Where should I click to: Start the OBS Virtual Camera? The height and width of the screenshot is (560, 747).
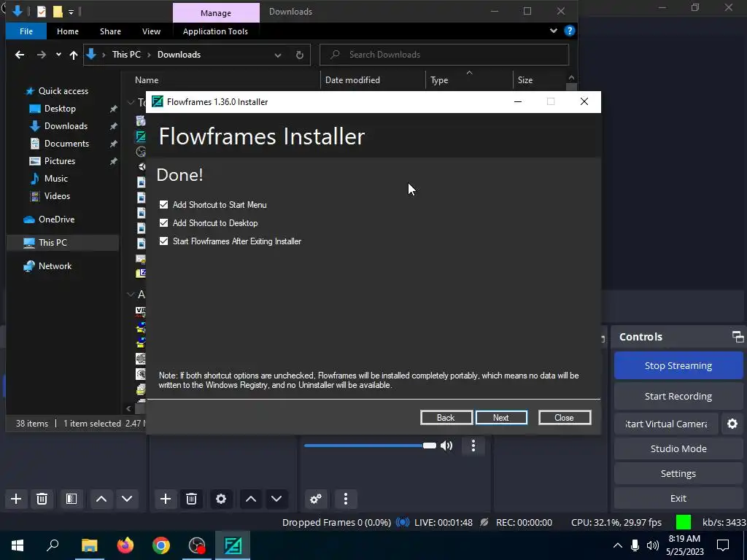coord(666,424)
